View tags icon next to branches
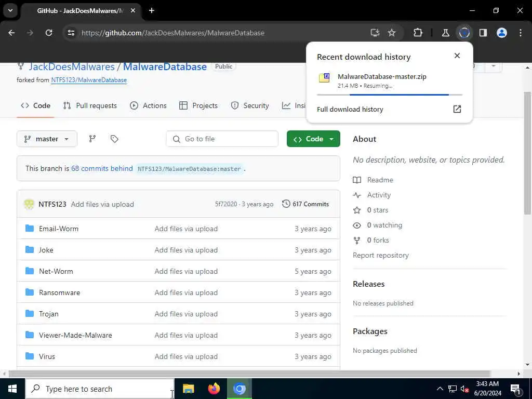Viewport: 532px width, 399px height. [114, 138]
